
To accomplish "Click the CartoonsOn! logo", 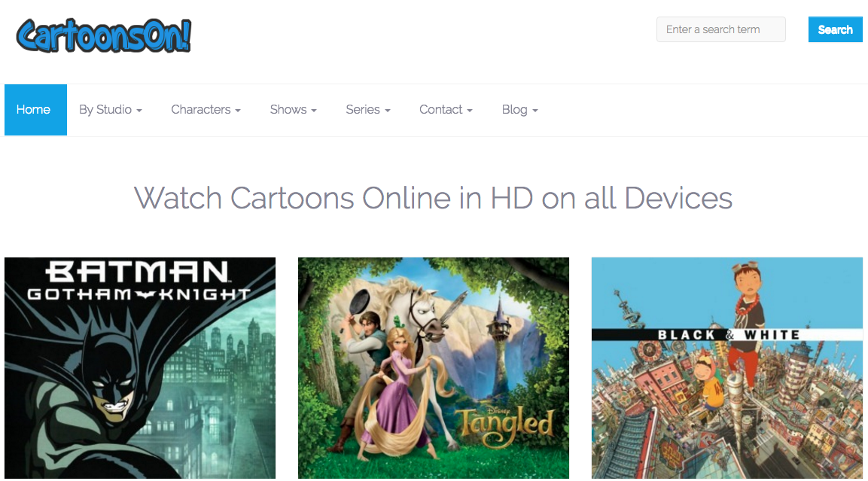I will (x=104, y=36).
